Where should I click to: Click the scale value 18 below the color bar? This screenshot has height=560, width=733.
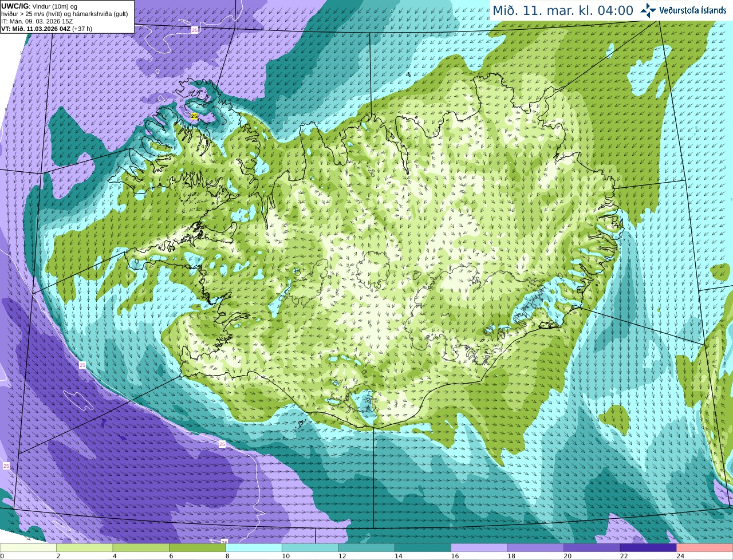511,556
